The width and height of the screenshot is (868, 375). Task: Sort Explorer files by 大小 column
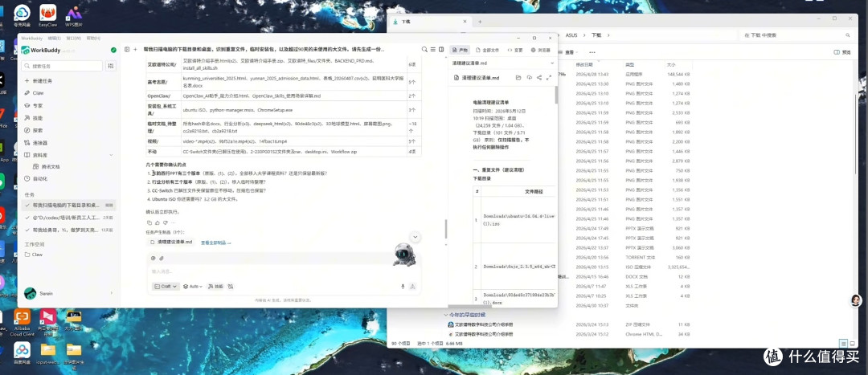(x=671, y=65)
